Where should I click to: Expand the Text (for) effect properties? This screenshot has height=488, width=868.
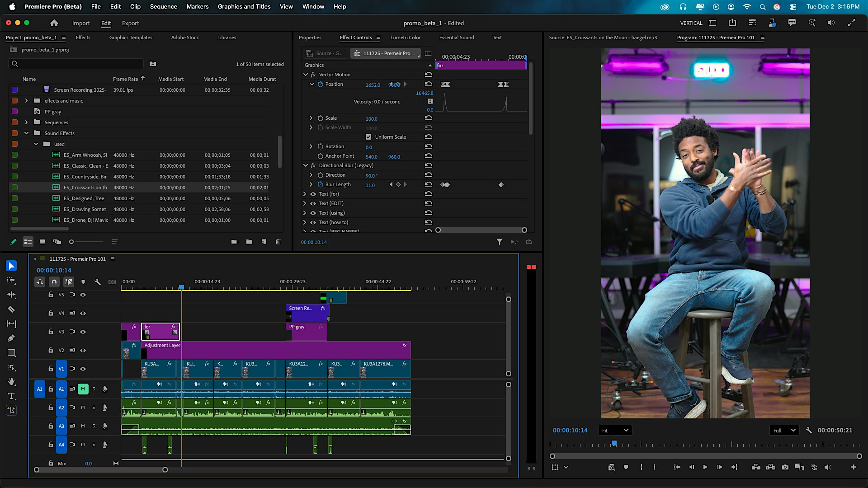[x=305, y=193]
